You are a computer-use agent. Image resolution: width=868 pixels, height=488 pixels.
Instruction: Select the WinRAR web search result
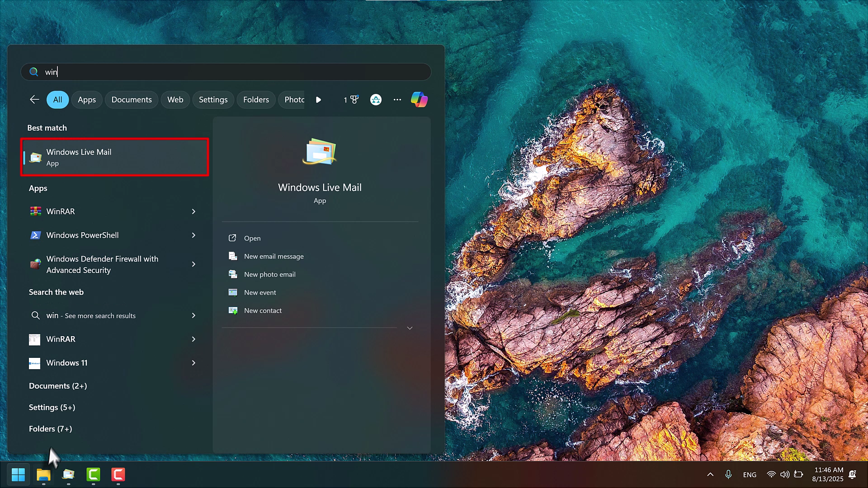pos(115,339)
